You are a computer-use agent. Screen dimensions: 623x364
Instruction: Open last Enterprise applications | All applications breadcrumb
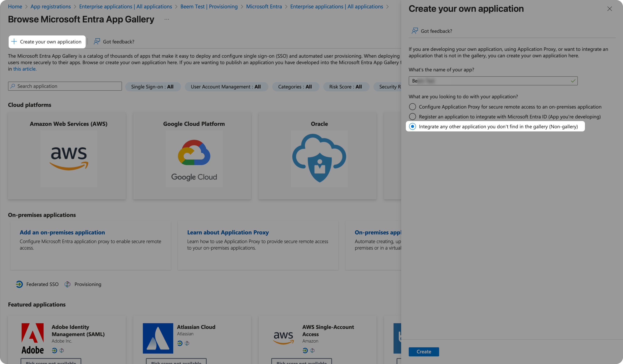pyautogui.click(x=337, y=6)
